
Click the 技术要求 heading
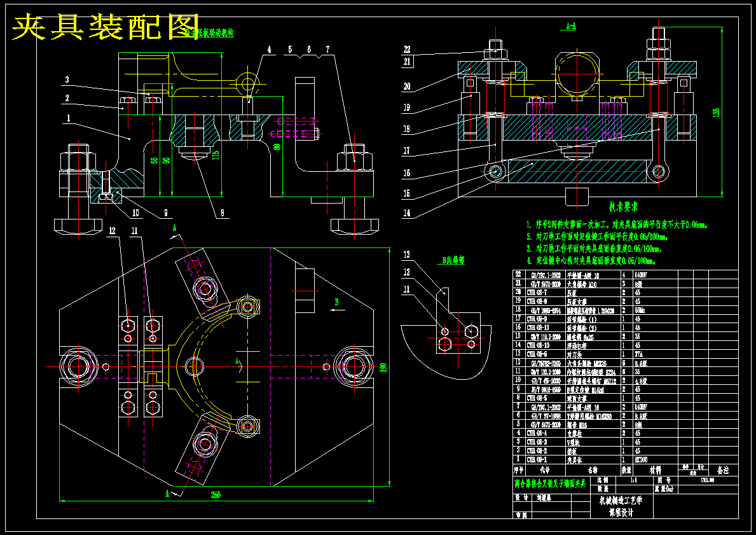(x=623, y=207)
